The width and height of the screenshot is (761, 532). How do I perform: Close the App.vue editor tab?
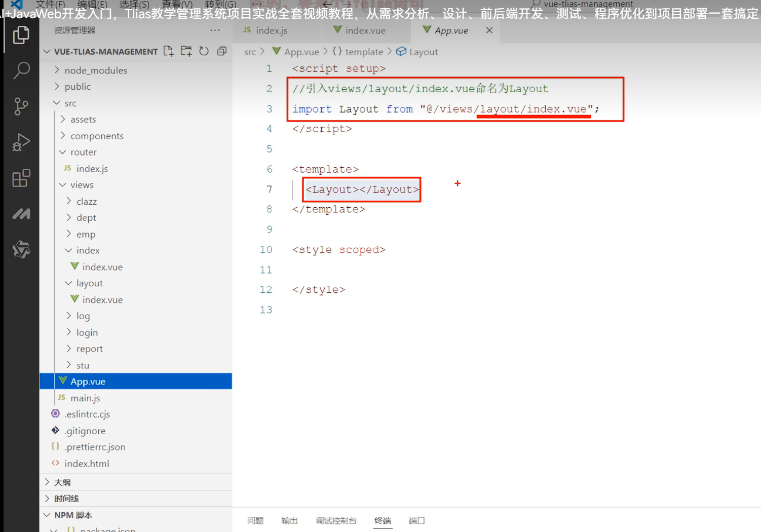click(489, 30)
